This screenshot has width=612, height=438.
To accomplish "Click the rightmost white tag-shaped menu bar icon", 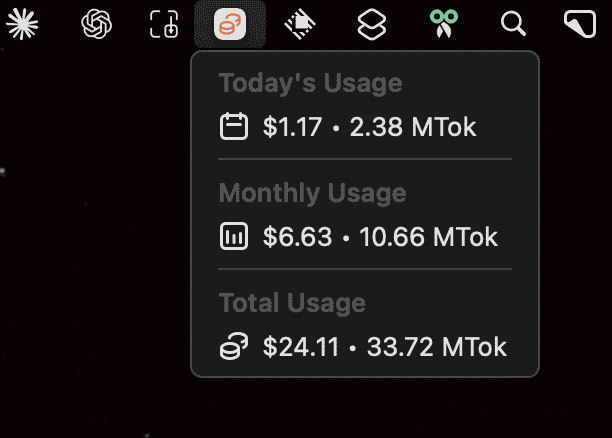I will pos(580,24).
